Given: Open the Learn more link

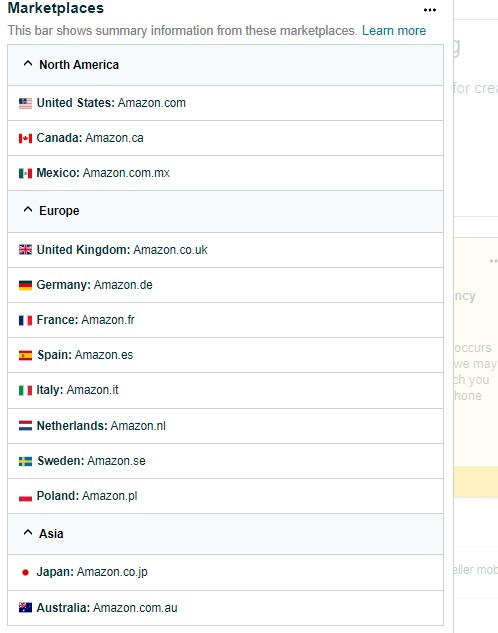Looking at the screenshot, I should [x=394, y=31].
